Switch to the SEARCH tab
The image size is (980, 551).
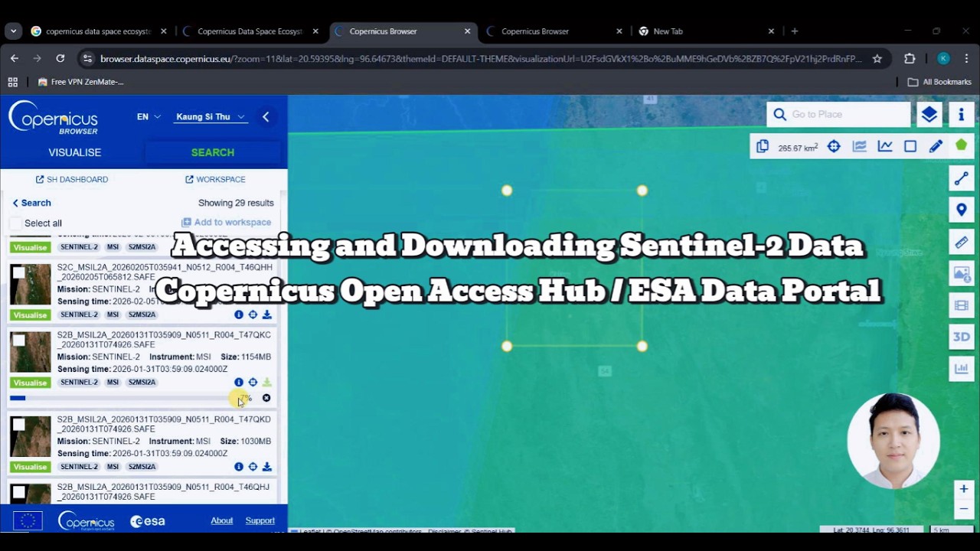[213, 152]
